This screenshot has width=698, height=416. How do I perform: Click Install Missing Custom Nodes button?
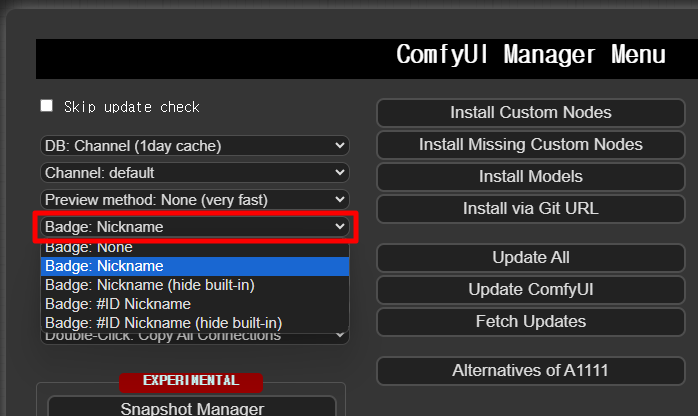[531, 145]
